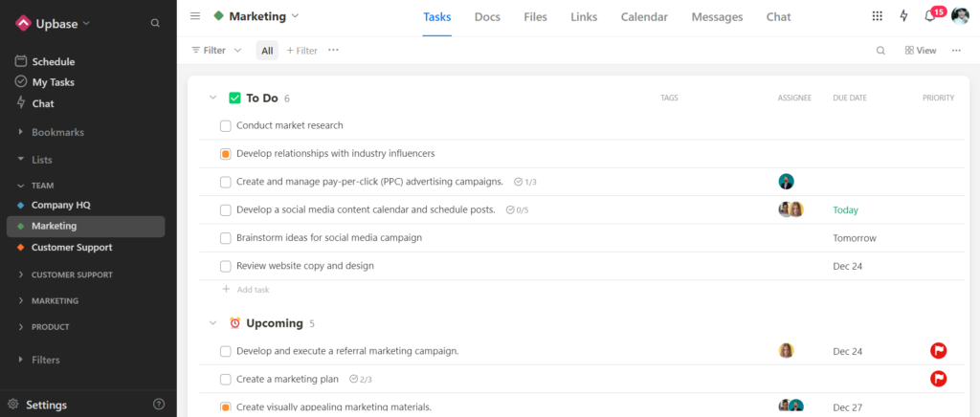Click assignee avatar on referral marketing campaign
The height and width of the screenshot is (417, 980).
[x=787, y=351]
